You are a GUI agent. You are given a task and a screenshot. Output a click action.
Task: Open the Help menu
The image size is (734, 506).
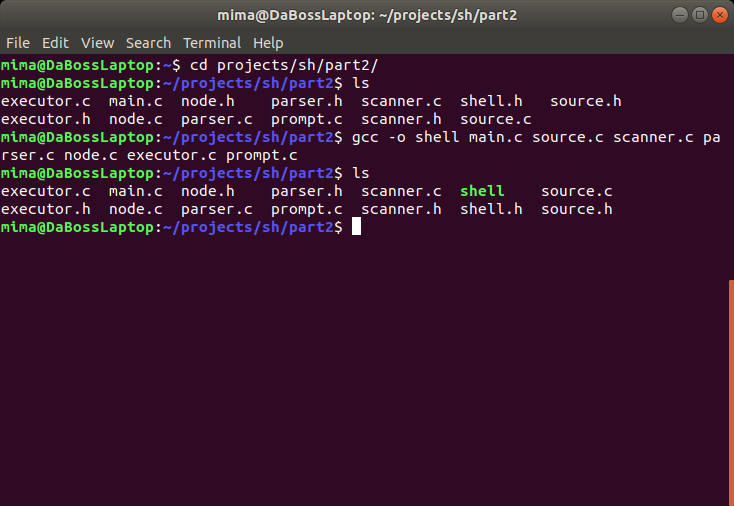(x=268, y=43)
